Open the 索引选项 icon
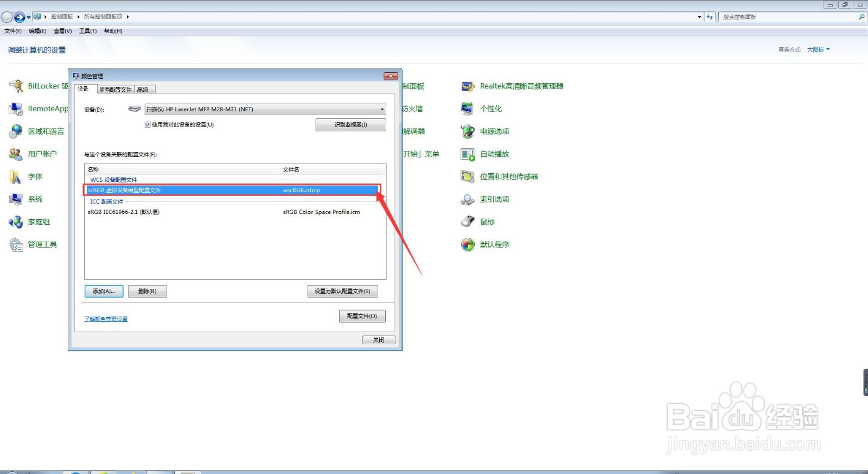This screenshot has height=474, width=868. pyautogui.click(x=468, y=199)
